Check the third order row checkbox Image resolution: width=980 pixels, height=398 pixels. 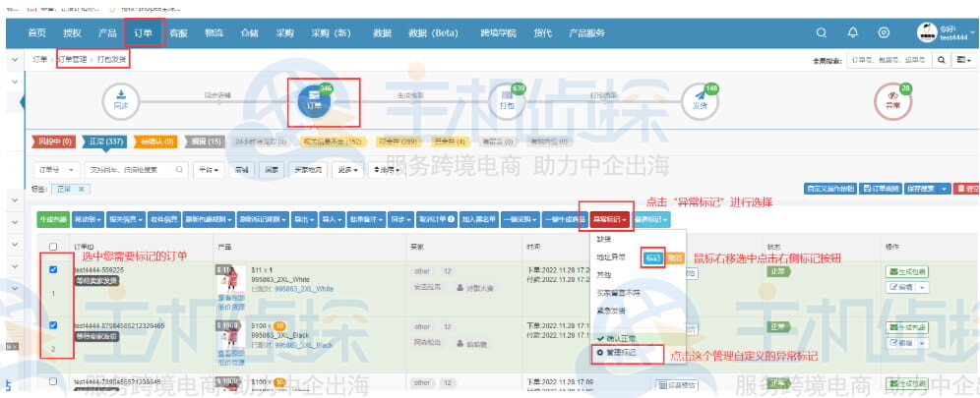[x=53, y=380]
